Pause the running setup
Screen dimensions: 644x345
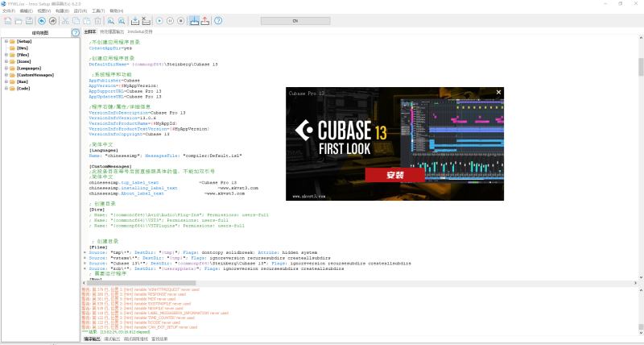(x=170, y=21)
